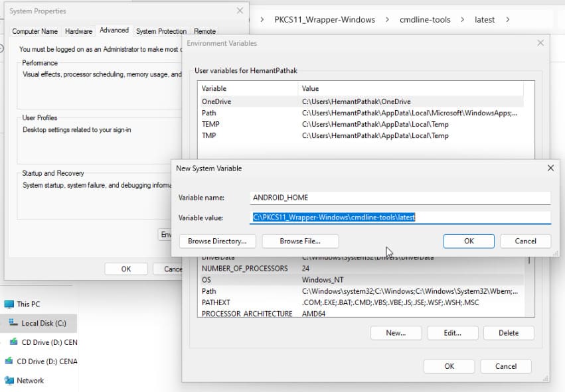Click the Variable name input field
Screen dimensions: 565x392
pyautogui.click(x=400, y=198)
